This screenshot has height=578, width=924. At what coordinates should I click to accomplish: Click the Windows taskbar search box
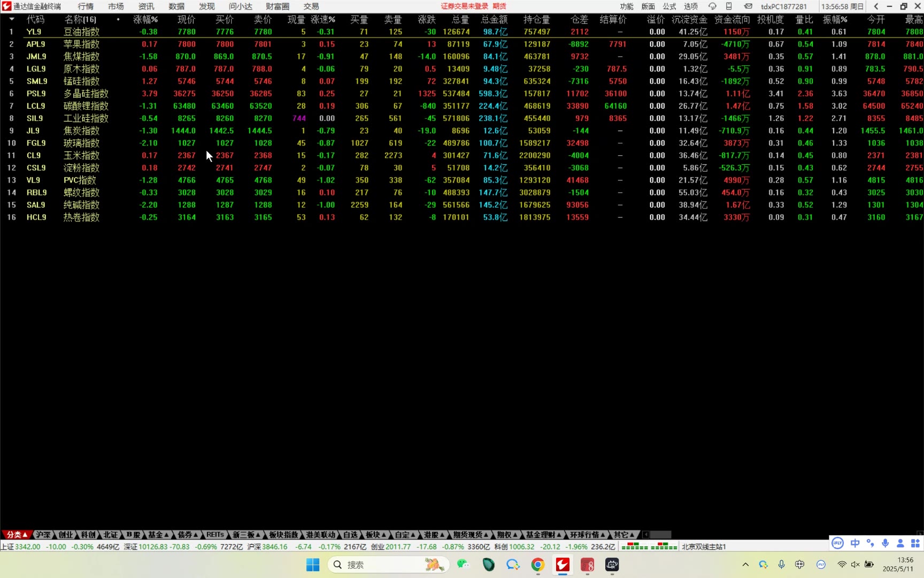click(389, 565)
